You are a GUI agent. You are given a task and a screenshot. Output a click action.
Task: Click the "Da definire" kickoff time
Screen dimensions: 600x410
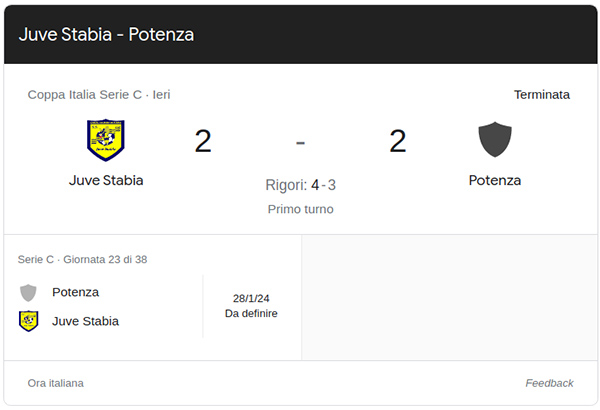251,313
